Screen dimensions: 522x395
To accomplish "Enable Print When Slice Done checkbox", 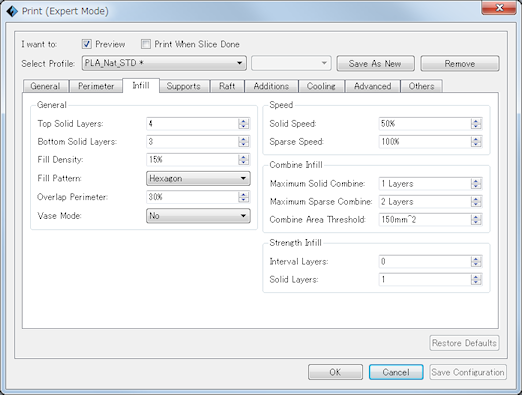I will (146, 44).
